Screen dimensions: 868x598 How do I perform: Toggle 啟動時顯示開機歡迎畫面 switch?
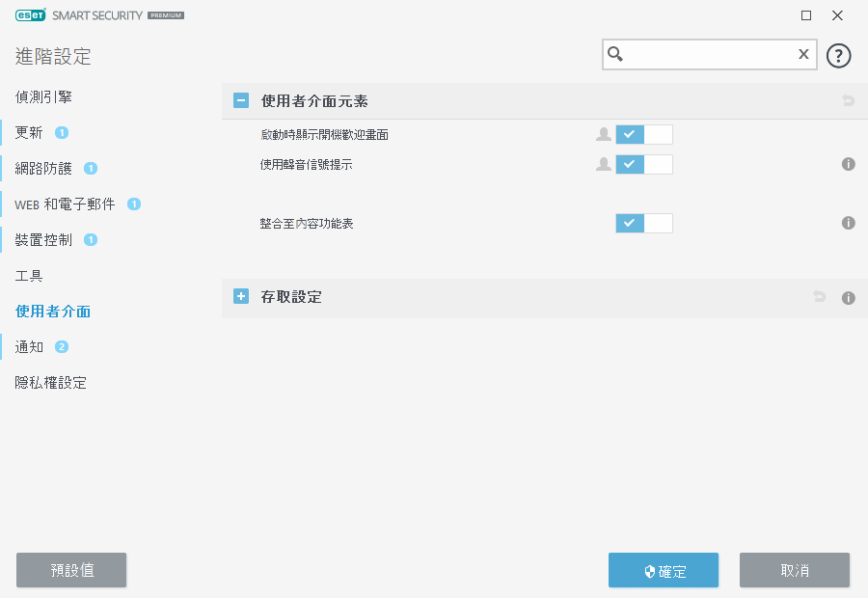[x=644, y=135]
